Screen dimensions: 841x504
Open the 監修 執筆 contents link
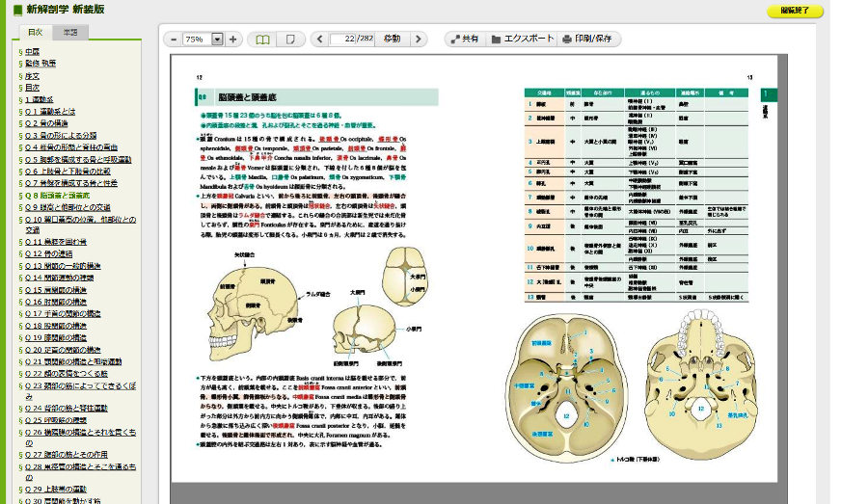point(41,64)
